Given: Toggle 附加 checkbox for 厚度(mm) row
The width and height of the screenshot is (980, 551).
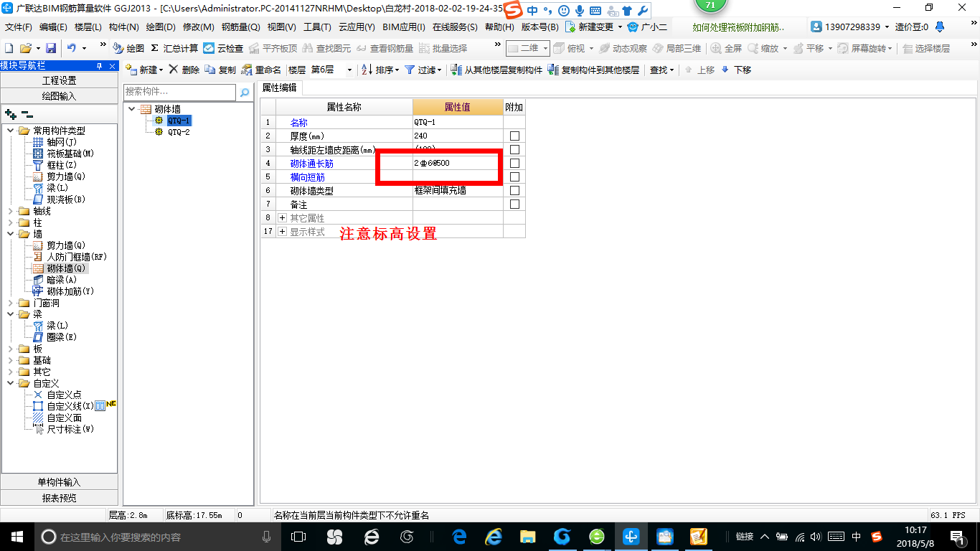Looking at the screenshot, I should tap(514, 136).
